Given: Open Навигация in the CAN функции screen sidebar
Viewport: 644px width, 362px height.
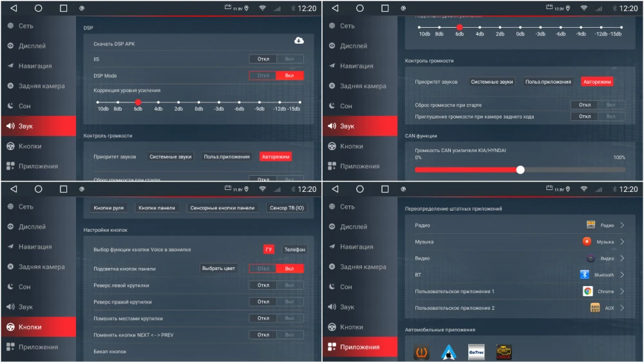Looking at the screenshot, I should (360, 66).
